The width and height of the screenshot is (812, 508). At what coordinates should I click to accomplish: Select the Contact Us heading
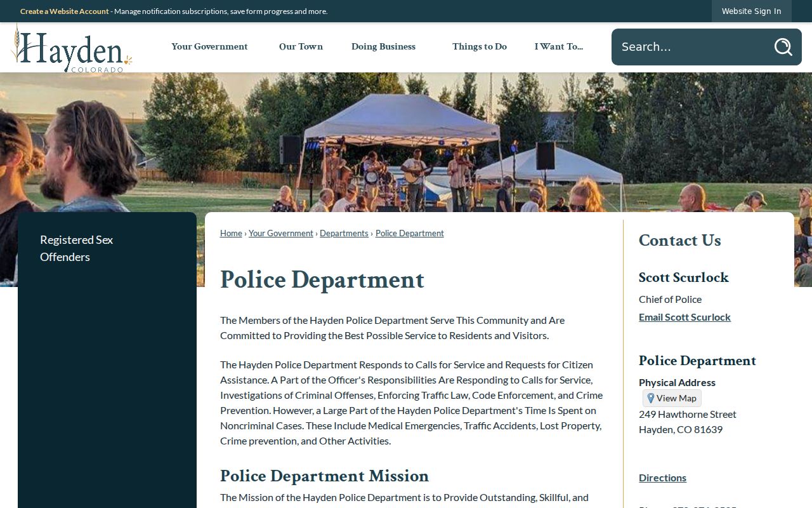tap(679, 240)
